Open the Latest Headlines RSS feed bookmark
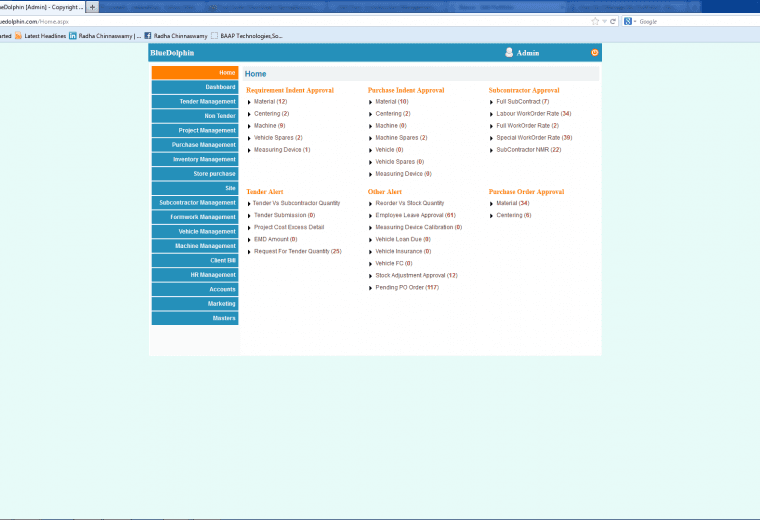The width and height of the screenshot is (760, 520). coord(41,35)
